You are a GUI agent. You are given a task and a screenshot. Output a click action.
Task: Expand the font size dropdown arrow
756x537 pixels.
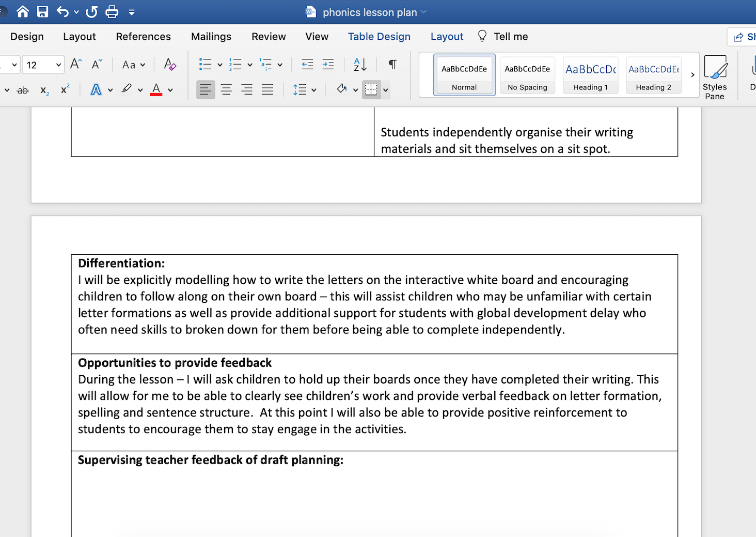tap(59, 65)
